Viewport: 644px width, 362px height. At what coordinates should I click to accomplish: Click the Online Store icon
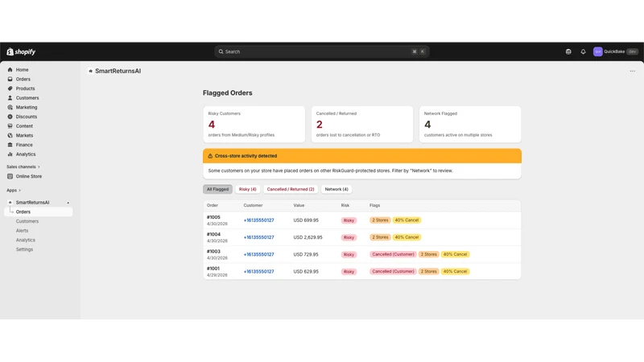pos(10,176)
